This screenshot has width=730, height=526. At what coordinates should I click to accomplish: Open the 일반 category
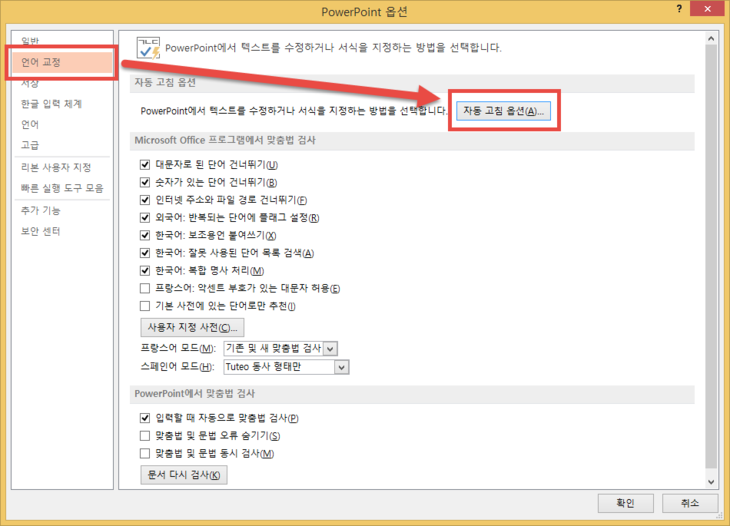[30, 41]
